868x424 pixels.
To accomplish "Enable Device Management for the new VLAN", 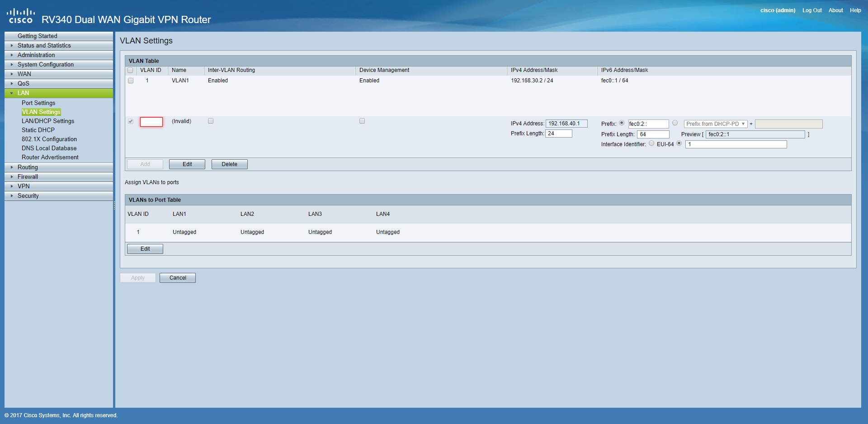I will (x=362, y=121).
